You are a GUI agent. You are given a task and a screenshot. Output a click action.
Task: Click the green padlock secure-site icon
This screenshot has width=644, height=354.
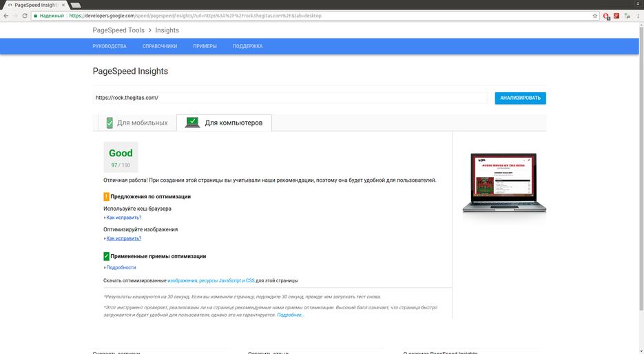coord(36,16)
